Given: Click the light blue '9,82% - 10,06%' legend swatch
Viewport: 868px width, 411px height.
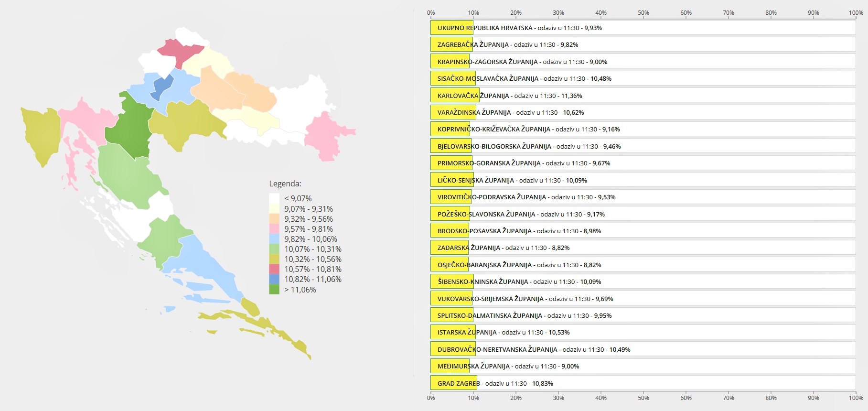Looking at the screenshot, I should click(274, 239).
